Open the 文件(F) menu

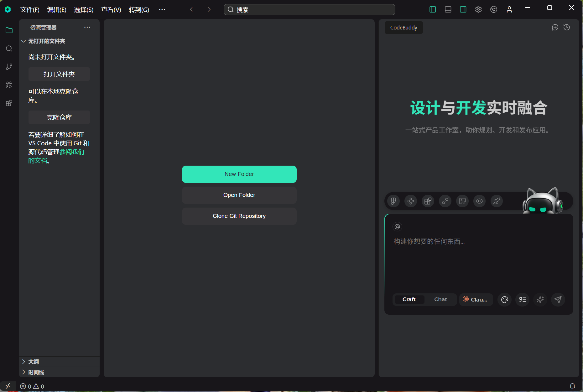click(x=30, y=9)
